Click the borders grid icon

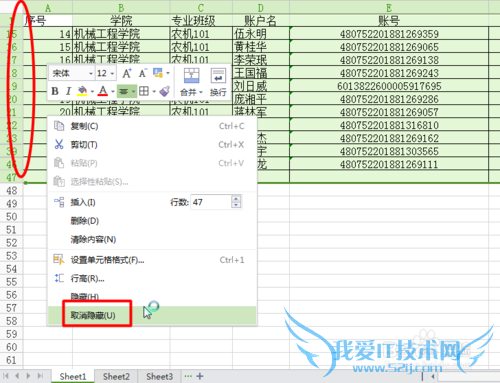144,91
